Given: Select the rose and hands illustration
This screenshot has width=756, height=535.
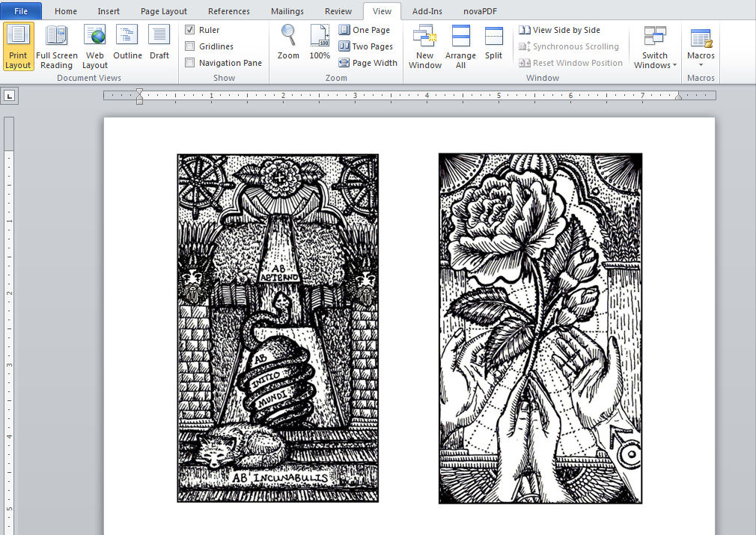Looking at the screenshot, I should (540, 328).
